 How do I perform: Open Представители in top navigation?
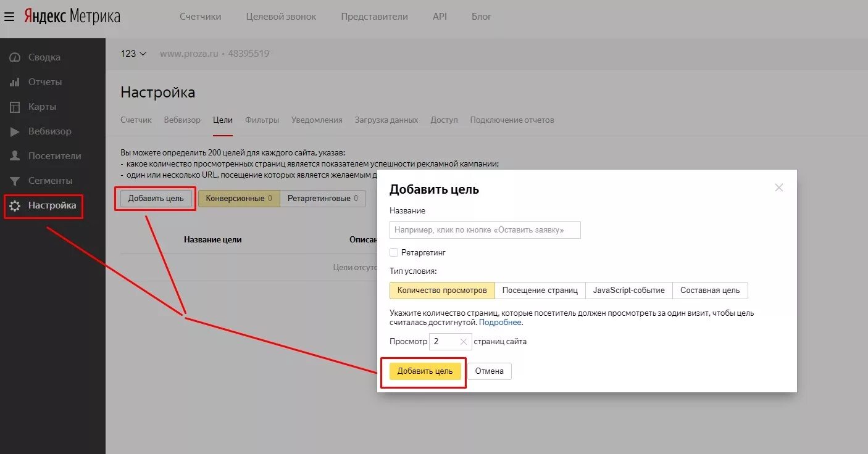tap(374, 17)
